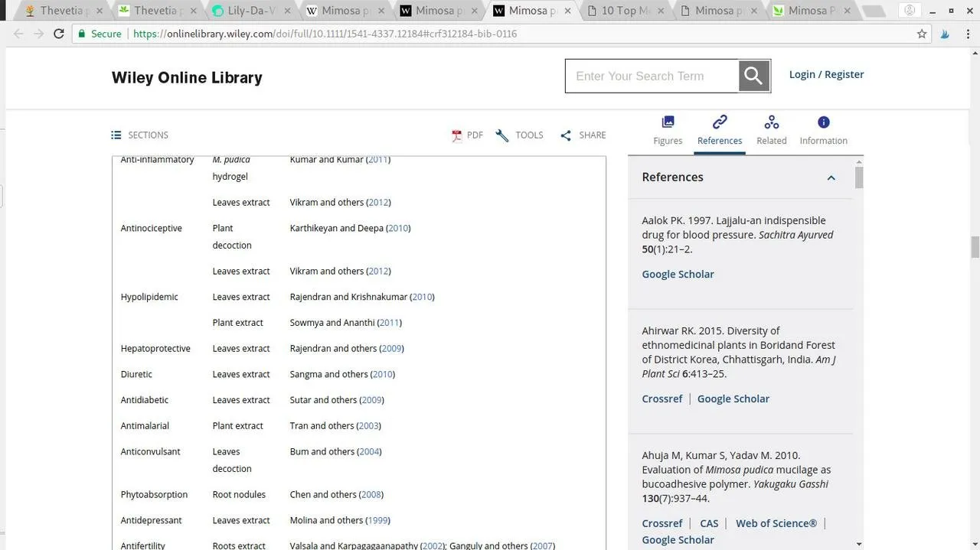Reload the page
Viewport: 980px width, 550px height.
(59, 34)
